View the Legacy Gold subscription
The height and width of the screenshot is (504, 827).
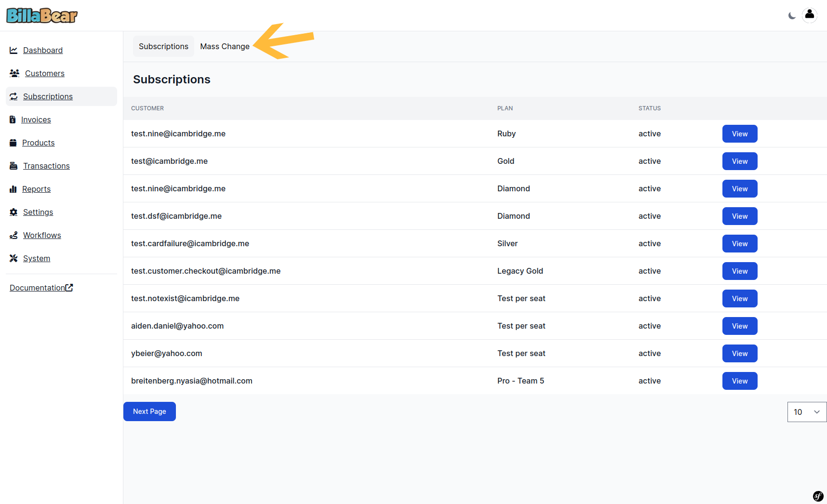[x=740, y=271]
